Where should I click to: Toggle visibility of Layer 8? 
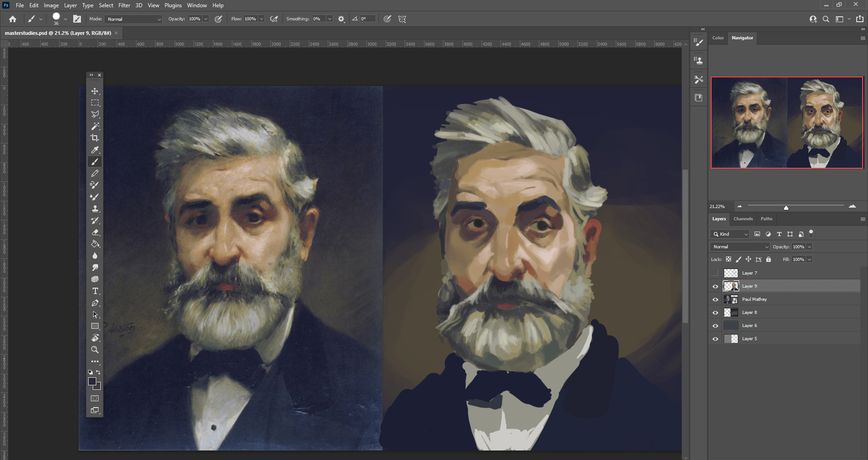coord(716,312)
